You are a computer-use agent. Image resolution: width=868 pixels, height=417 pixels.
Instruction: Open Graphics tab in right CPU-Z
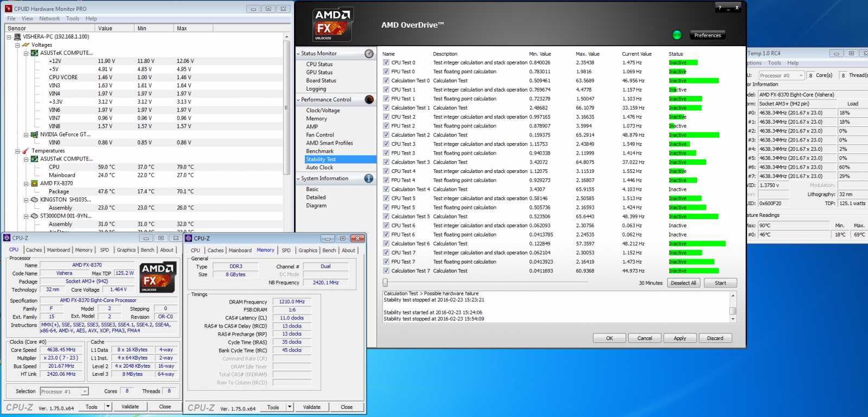pos(308,251)
